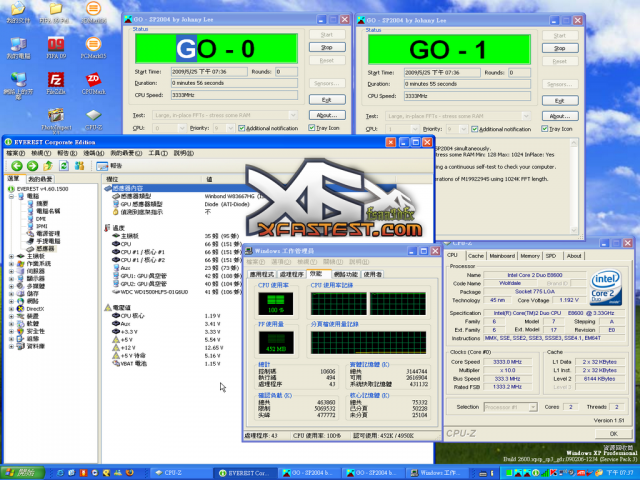640x480 pixels.
Task: Switch to the Memory tab in CPU-Z
Action: (530, 256)
